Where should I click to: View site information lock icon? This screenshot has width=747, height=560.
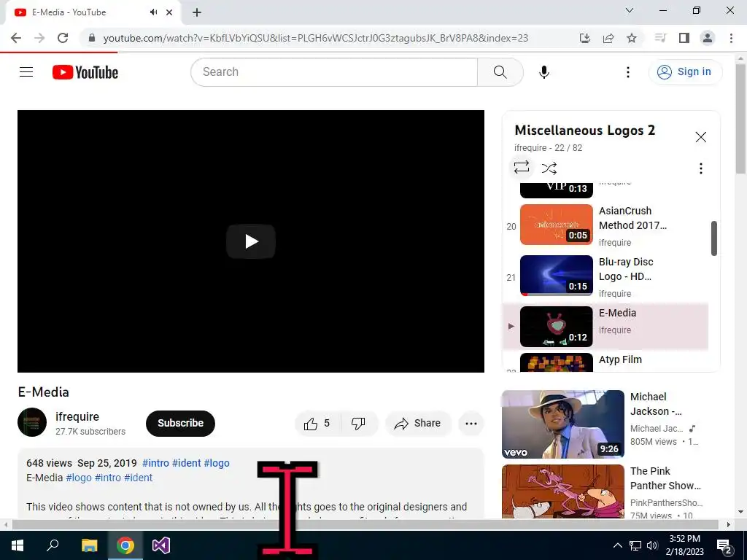click(x=92, y=38)
